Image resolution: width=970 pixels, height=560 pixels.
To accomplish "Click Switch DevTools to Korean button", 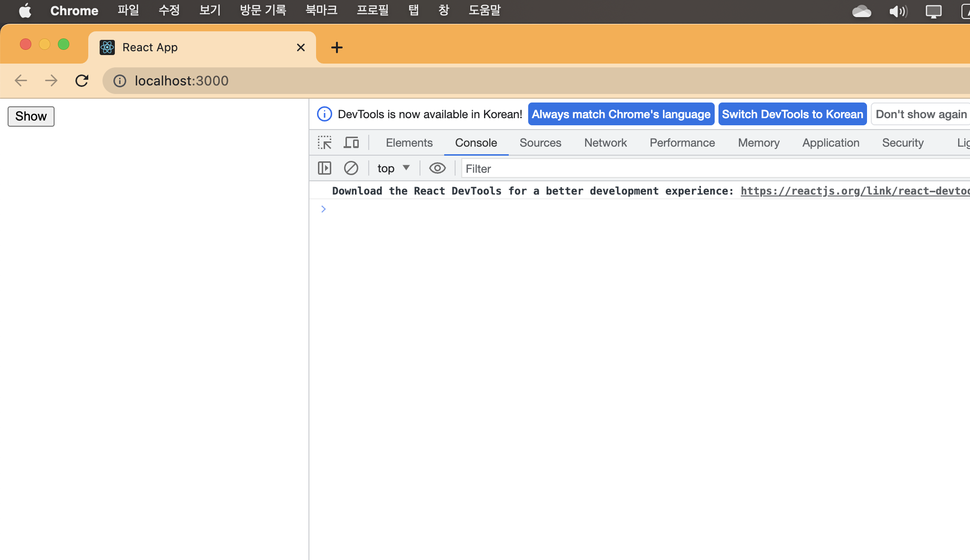I will pos(792,114).
